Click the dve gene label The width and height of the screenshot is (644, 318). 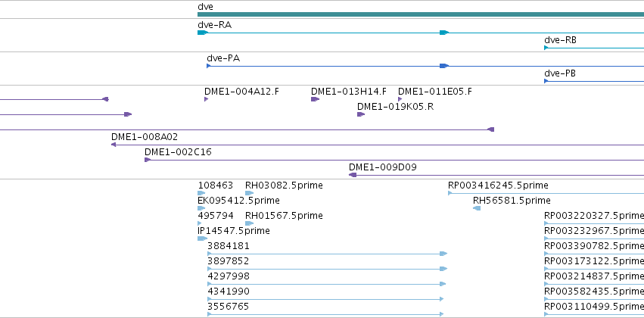pos(205,7)
